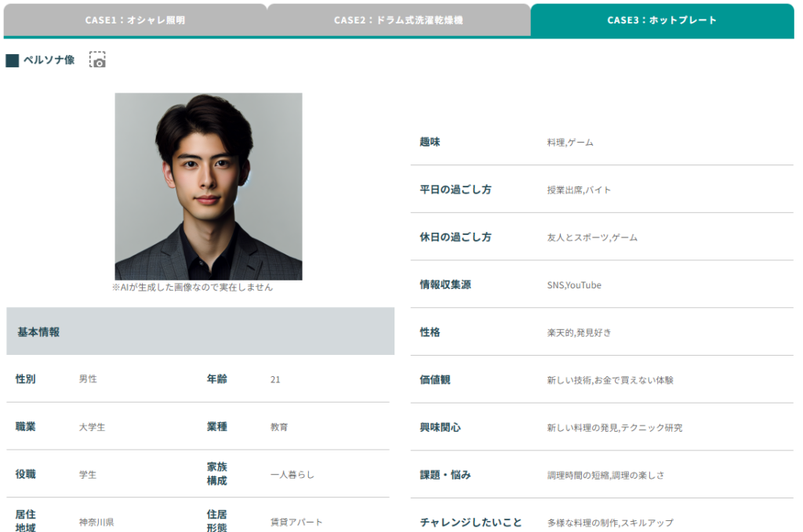The image size is (803, 532).
Task: Click the 価値観 row value text
Action: click(x=610, y=380)
